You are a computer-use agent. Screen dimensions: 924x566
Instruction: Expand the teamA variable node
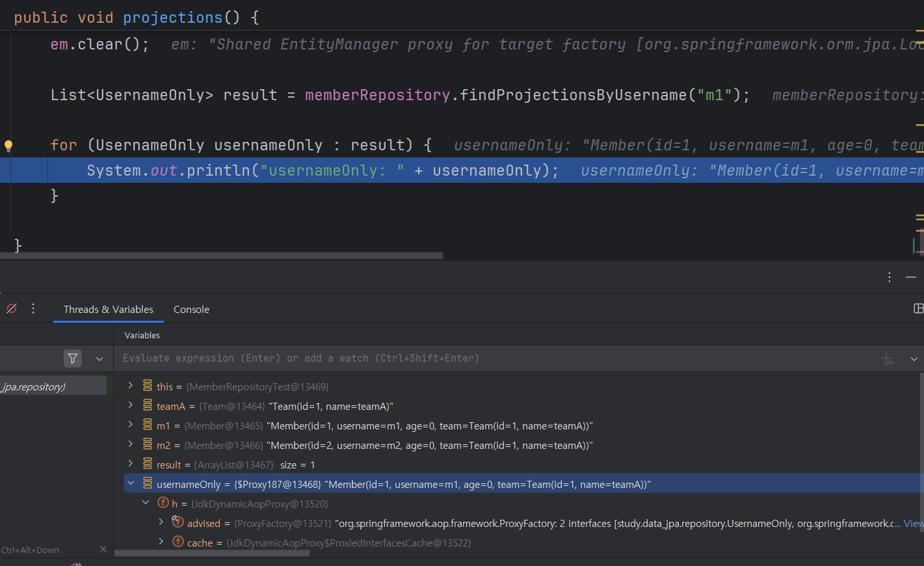pos(131,405)
